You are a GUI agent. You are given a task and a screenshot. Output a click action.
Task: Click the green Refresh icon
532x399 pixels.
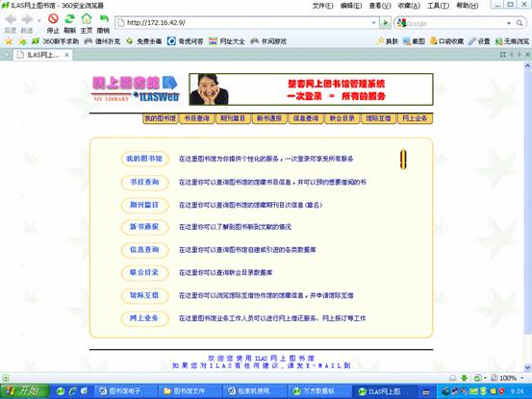pos(70,19)
